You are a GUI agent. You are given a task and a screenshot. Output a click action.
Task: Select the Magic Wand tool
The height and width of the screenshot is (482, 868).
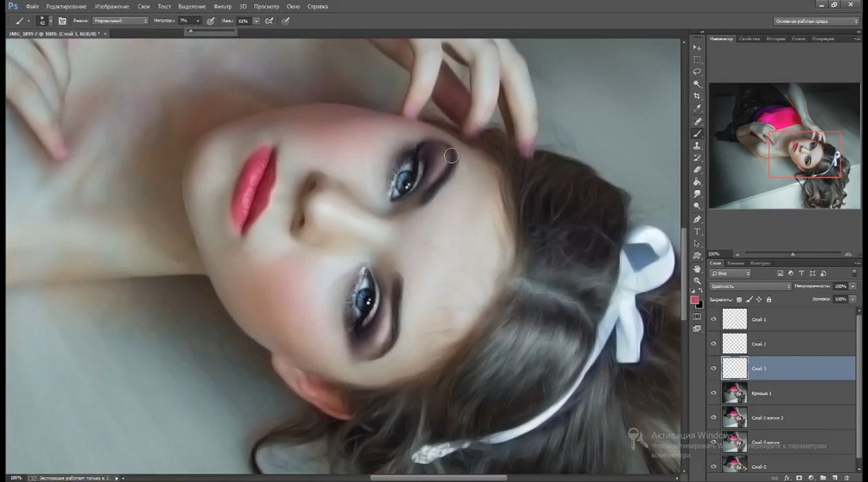[x=697, y=84]
